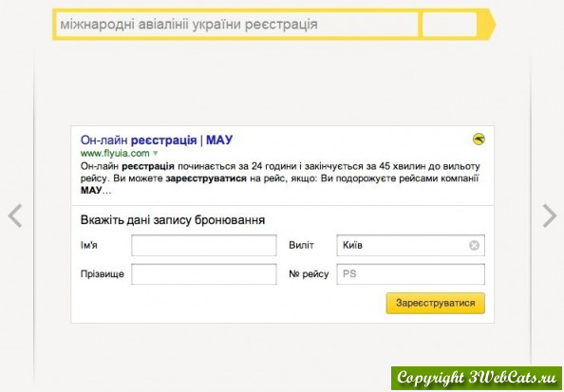Screen dimensions: 564x392
Task: Go to previous slide with left arrow
Action: click(x=15, y=215)
